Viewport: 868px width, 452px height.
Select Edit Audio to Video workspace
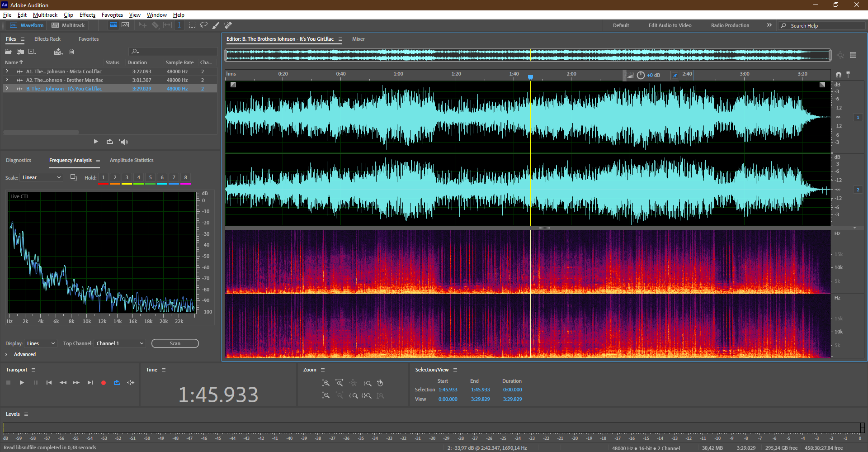pyautogui.click(x=670, y=25)
